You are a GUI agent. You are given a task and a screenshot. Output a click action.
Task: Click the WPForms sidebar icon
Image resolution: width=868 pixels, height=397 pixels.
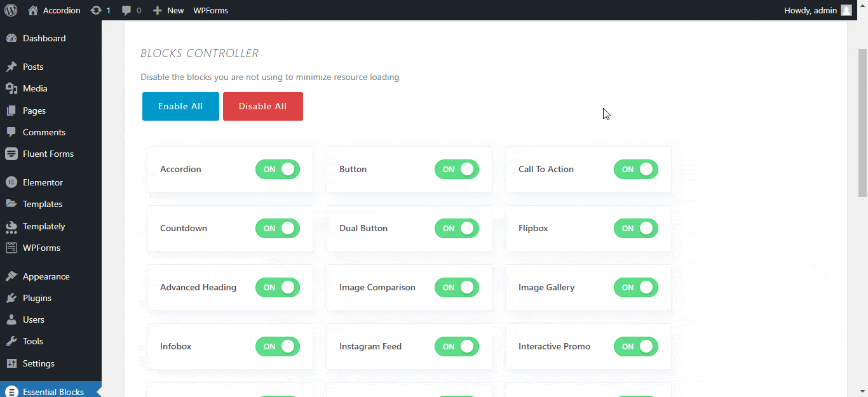pos(11,248)
